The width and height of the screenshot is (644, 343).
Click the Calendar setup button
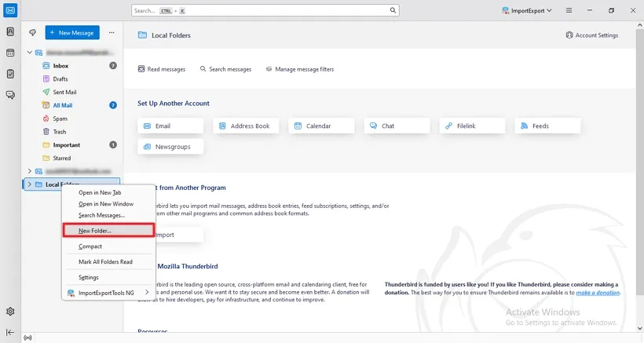(321, 126)
